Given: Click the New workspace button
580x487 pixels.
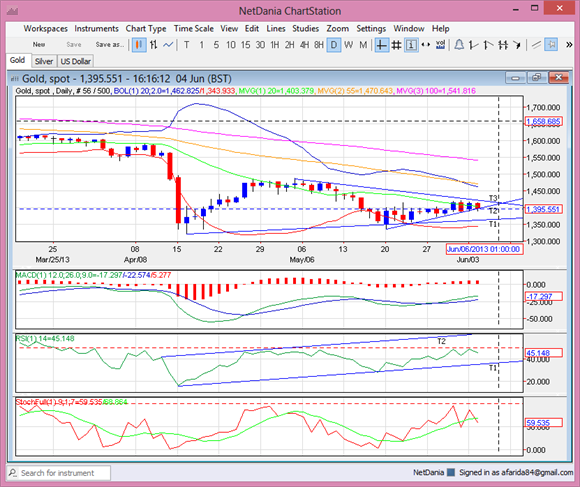Looking at the screenshot, I should click(x=39, y=44).
